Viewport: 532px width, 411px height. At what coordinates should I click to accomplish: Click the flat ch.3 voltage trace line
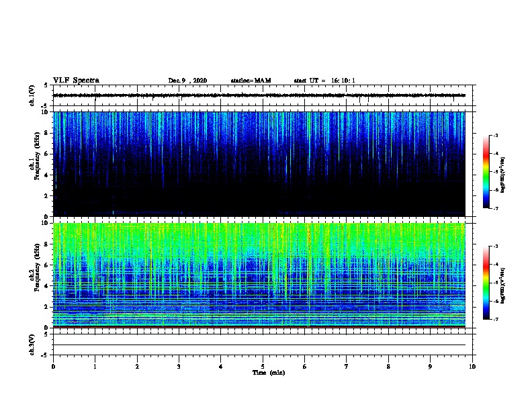[259, 345]
